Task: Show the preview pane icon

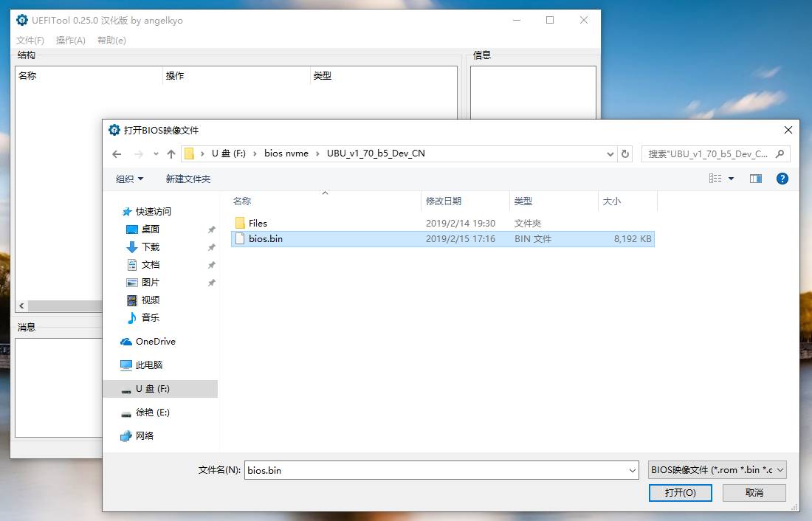Action: coord(755,178)
